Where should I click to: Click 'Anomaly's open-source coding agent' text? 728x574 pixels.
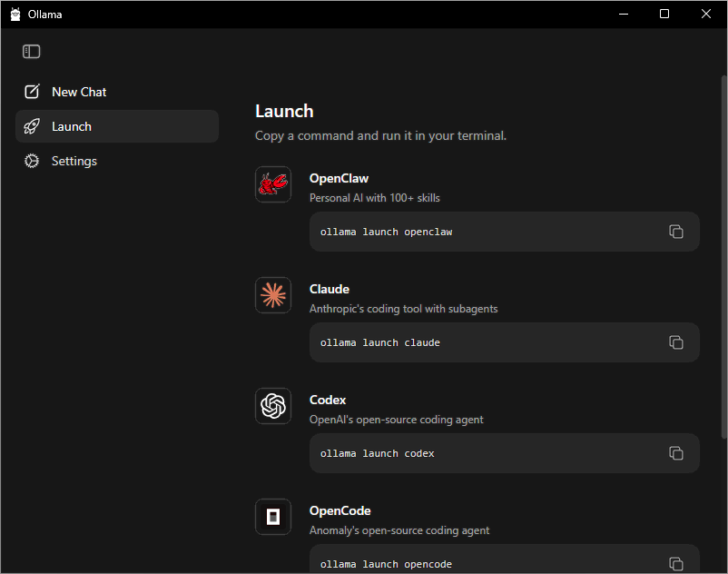[x=399, y=530]
